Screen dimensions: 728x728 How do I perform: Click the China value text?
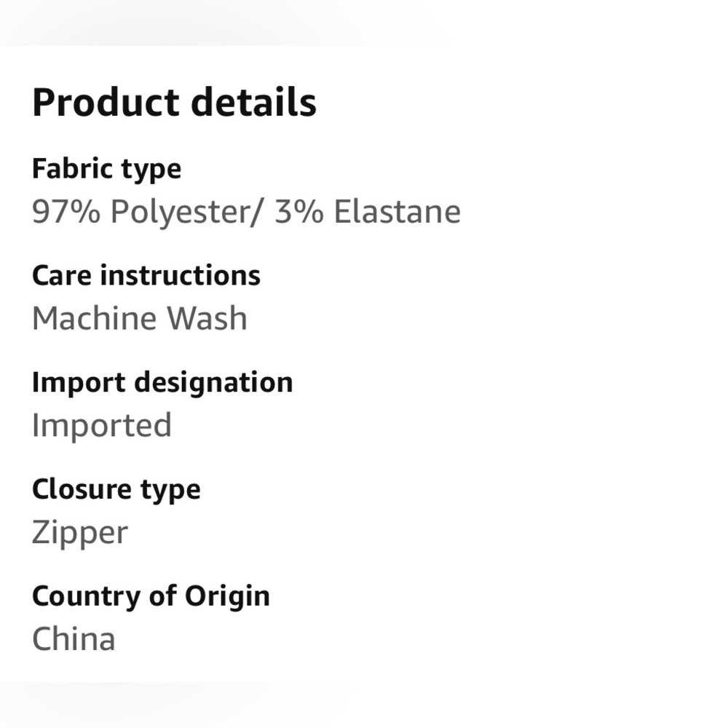point(74,639)
